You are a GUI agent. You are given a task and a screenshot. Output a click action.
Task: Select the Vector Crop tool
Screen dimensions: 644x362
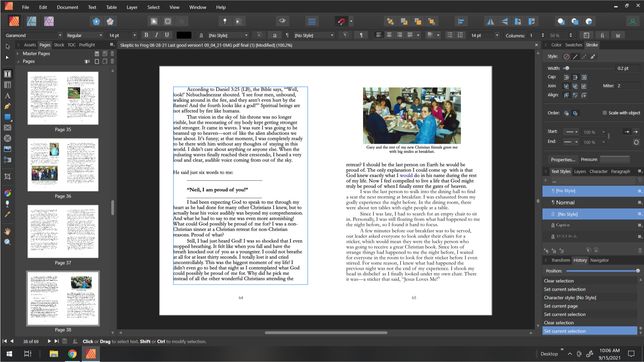[7, 176]
